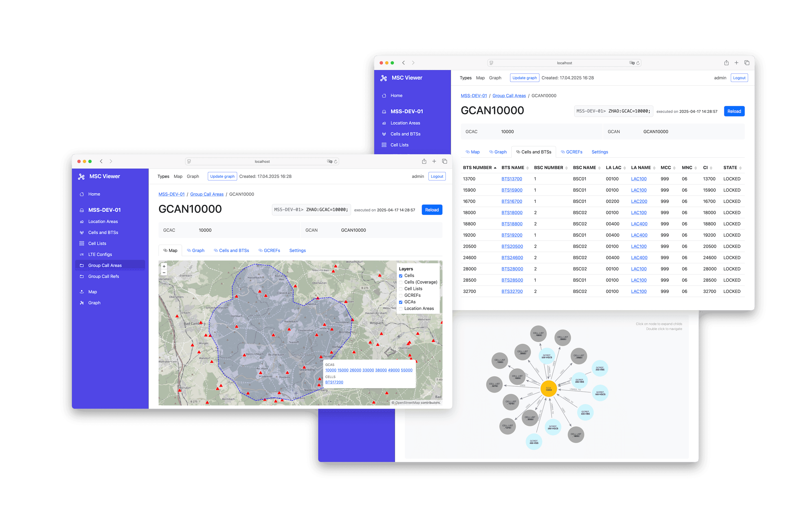812x518 pixels.
Task: Open Cell Lists in front window sidebar
Action: (97, 243)
